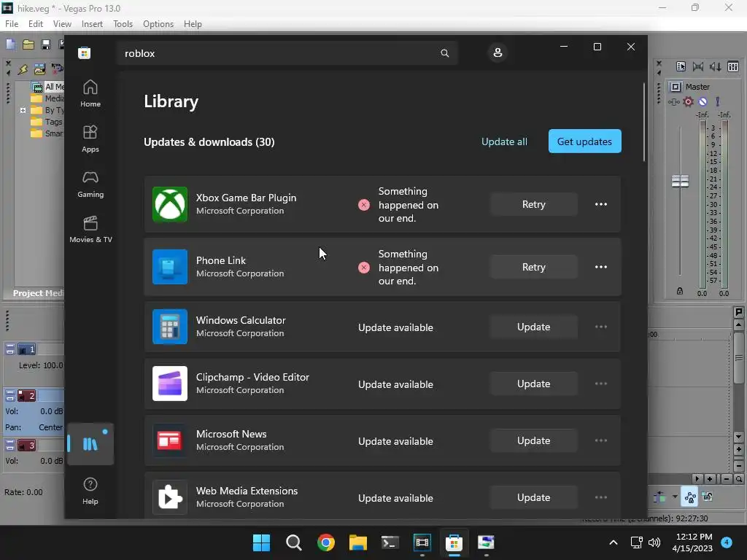This screenshot has height=560, width=747.
Task: Click Windows Calculator app name
Action: point(241,320)
